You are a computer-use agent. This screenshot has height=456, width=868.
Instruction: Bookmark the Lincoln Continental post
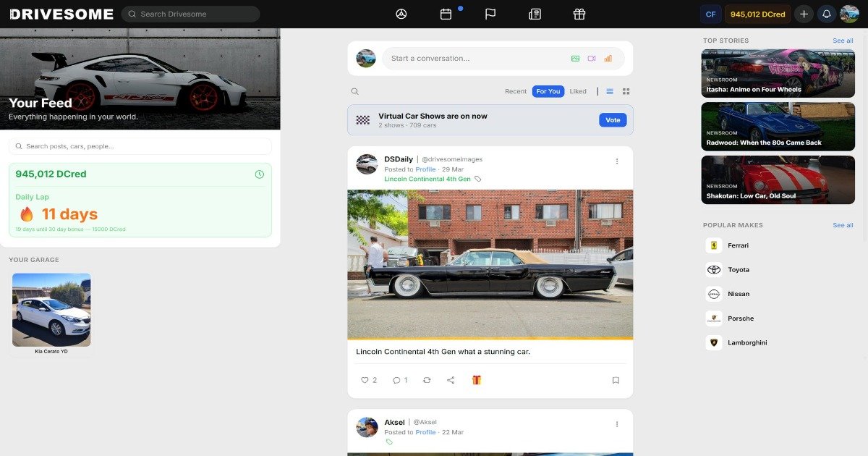click(x=616, y=380)
